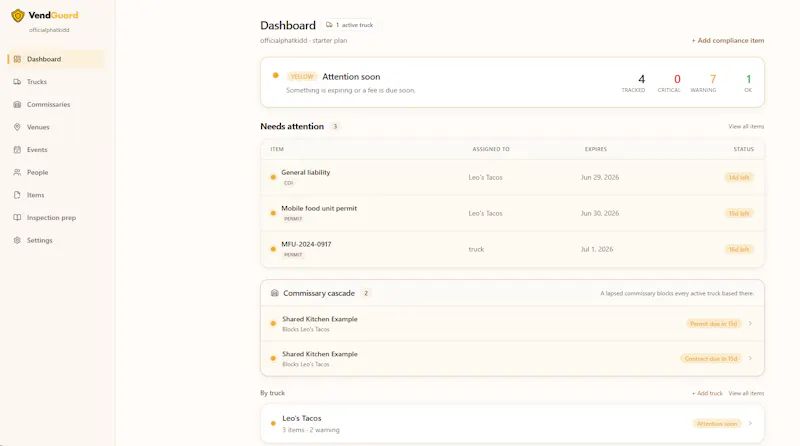This screenshot has height=446, width=800.
Task: Click the 4 Tracked counter
Action: click(634, 83)
